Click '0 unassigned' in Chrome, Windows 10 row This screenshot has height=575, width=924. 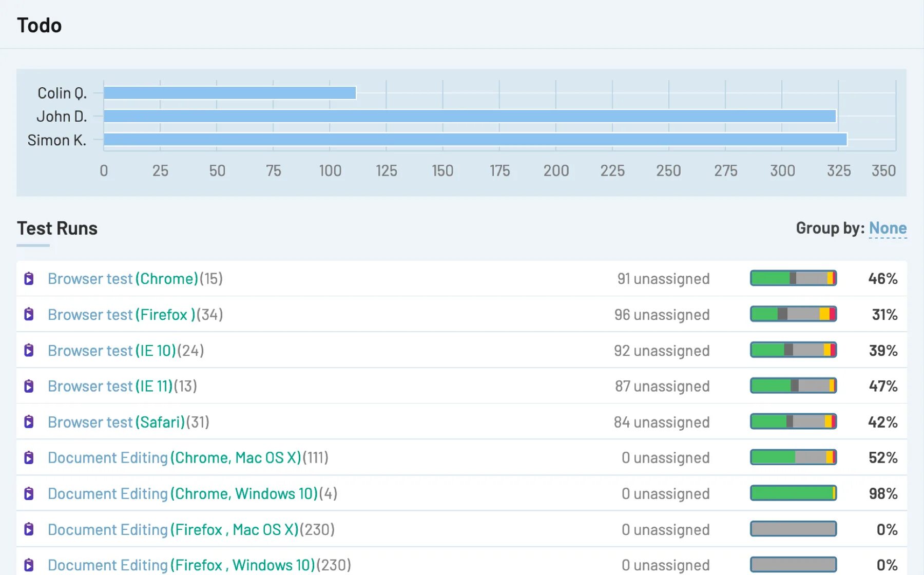[x=666, y=493]
